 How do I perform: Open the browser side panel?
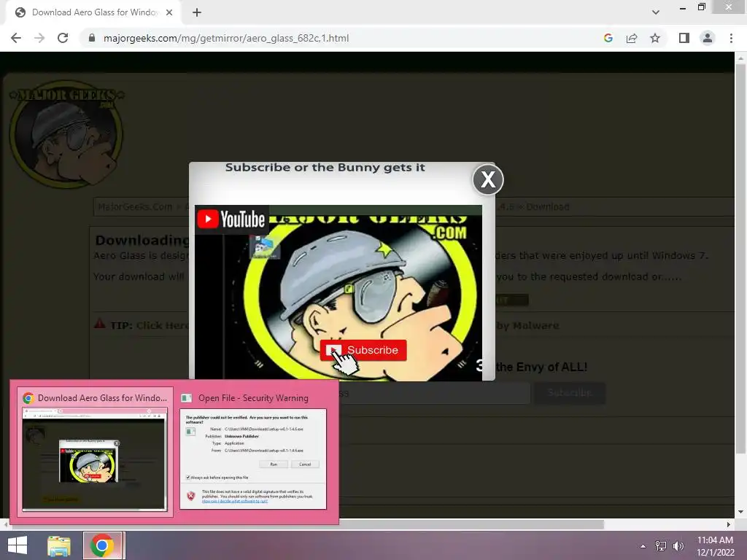(684, 38)
